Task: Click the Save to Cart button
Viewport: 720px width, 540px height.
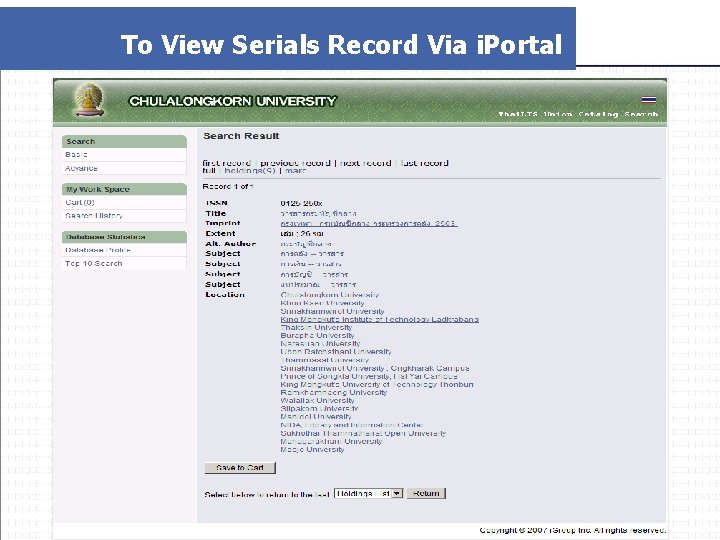Action: (x=240, y=468)
